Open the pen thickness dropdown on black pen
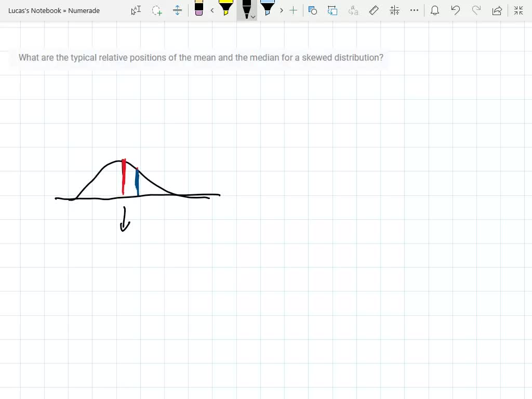The image size is (532, 399). 253,17
